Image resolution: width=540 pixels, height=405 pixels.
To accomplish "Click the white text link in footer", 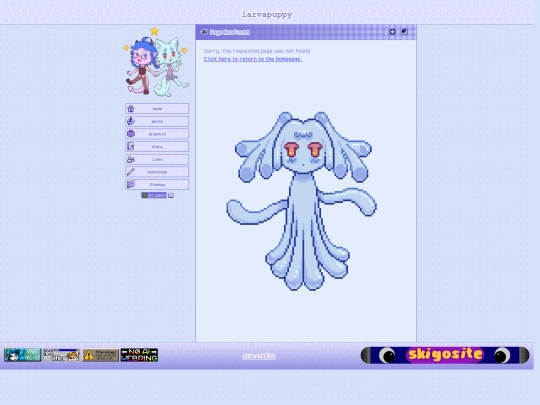I will [x=259, y=356].
